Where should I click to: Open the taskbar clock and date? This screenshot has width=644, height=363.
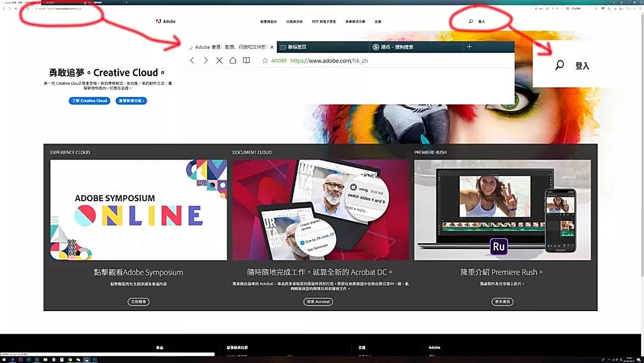[x=629, y=359]
